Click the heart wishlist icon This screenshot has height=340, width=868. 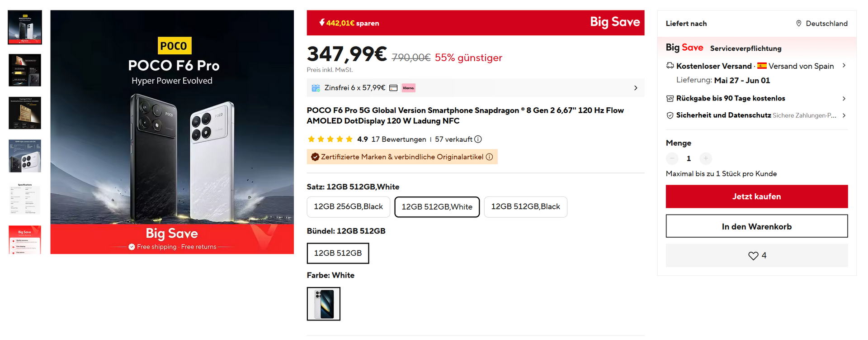753,256
